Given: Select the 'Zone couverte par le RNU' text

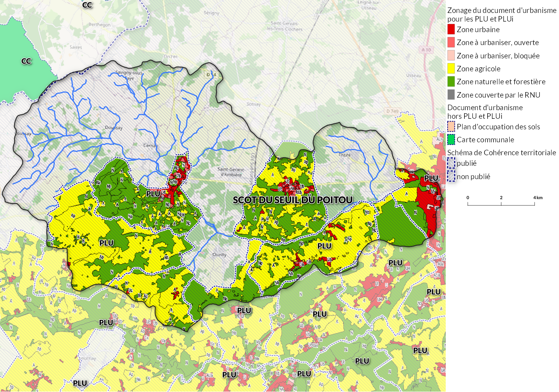Looking at the screenshot, I should coord(499,95).
